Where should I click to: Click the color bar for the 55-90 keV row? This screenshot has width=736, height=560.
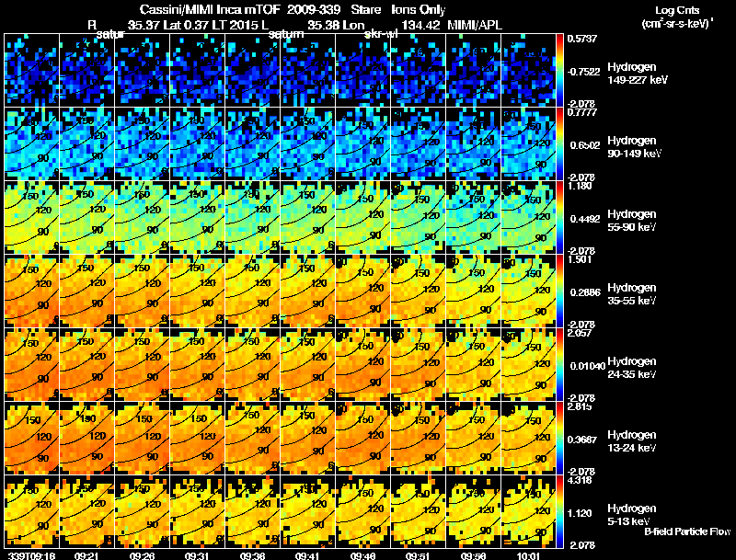click(x=559, y=217)
